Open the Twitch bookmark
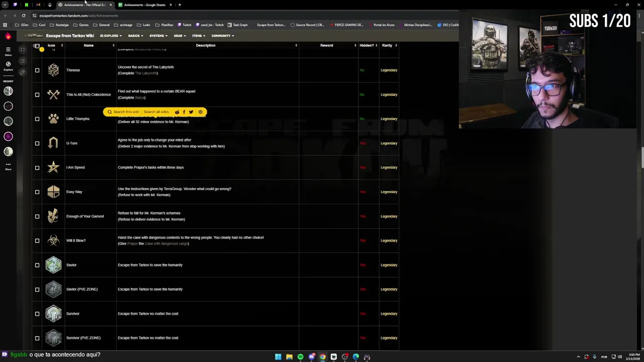Viewport: 644px width, 362px height. click(x=184, y=25)
